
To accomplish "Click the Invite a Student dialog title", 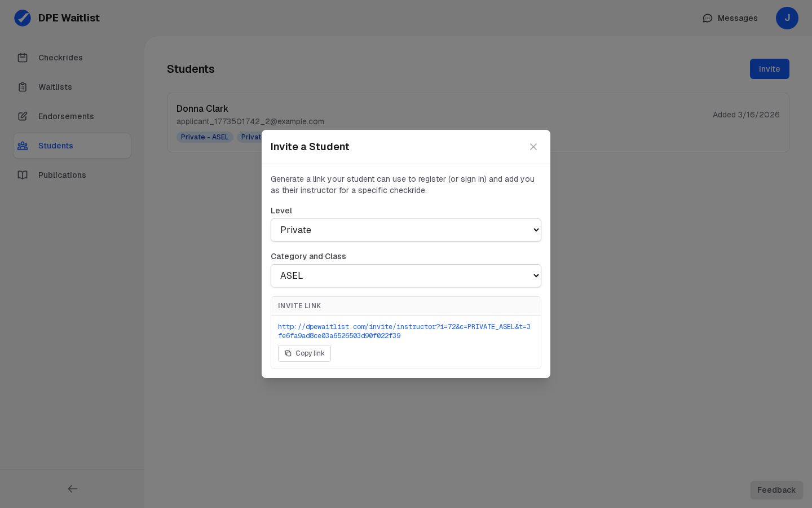I will coord(310,147).
